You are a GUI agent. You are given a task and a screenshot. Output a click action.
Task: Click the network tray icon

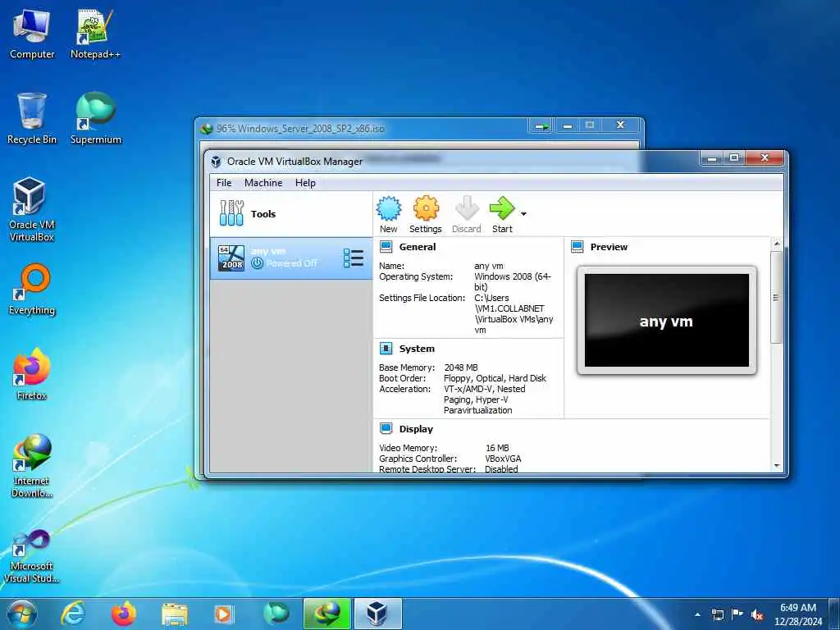(717, 614)
